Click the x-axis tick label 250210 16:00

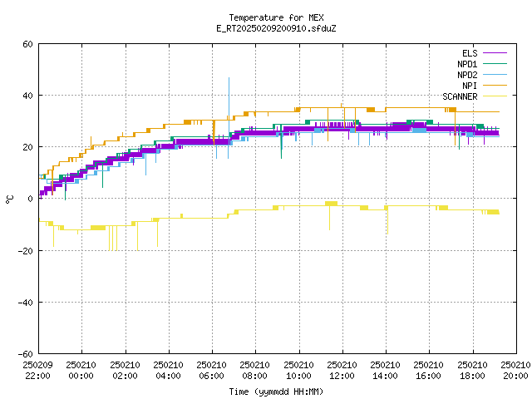coord(429,371)
